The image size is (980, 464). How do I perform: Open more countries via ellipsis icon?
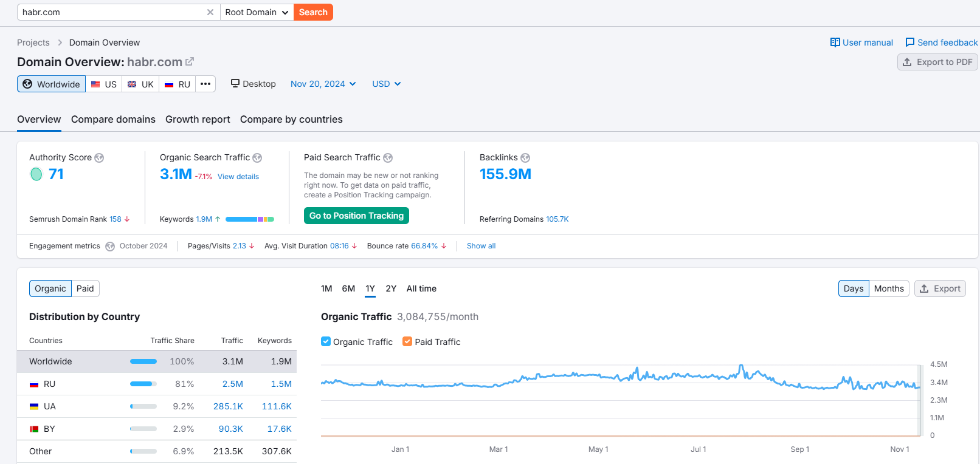[205, 84]
